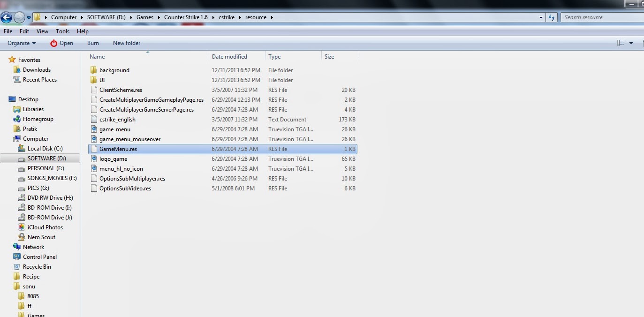Open the Pratik user folder
Viewport: 644px width, 317px height.
click(x=30, y=129)
